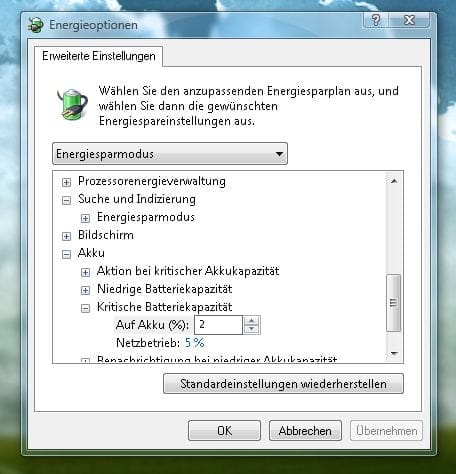Screen dimensions: 456x474
Task: Click the help question mark button
Action: pyautogui.click(x=376, y=20)
